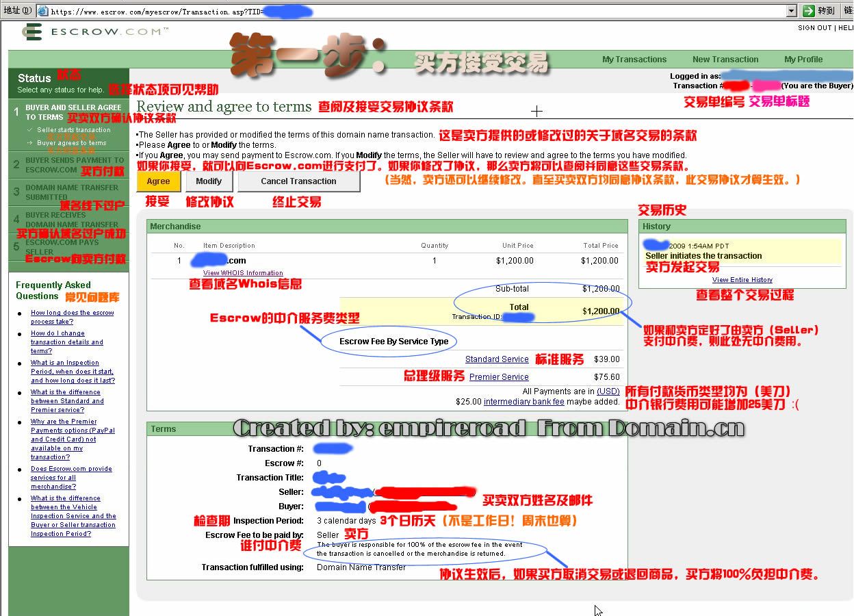Click the 'Escrow Fee By Service Type' text
The width and height of the screenshot is (854, 616).
pyautogui.click(x=394, y=342)
